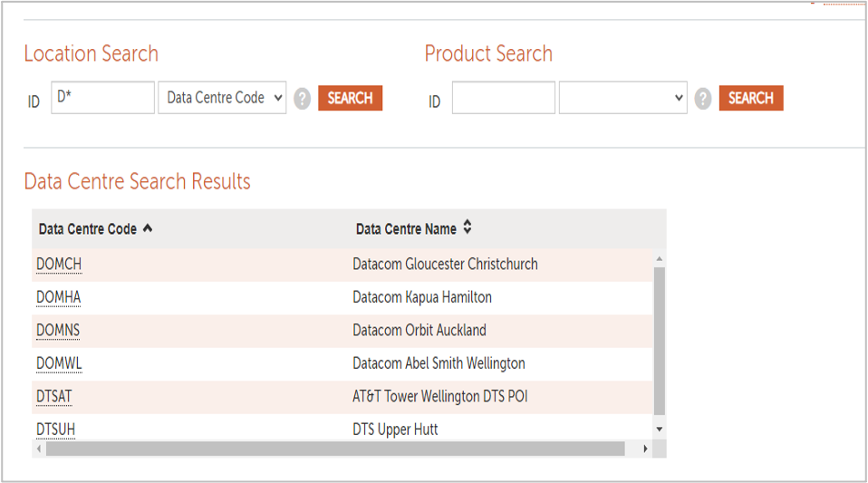The width and height of the screenshot is (868, 483).
Task: Click the horizontal scroll right arrow
Action: [645, 449]
